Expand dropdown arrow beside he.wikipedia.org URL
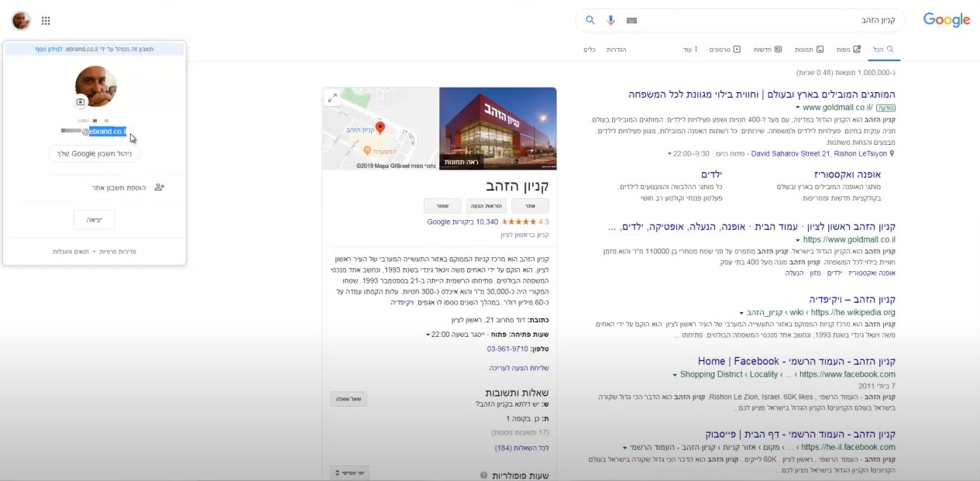 [741, 313]
